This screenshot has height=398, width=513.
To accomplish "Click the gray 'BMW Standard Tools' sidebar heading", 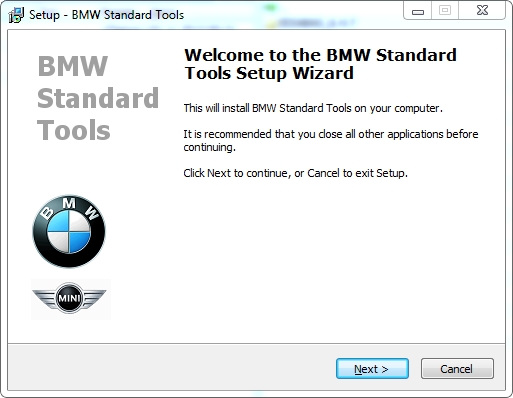I will pos(98,98).
